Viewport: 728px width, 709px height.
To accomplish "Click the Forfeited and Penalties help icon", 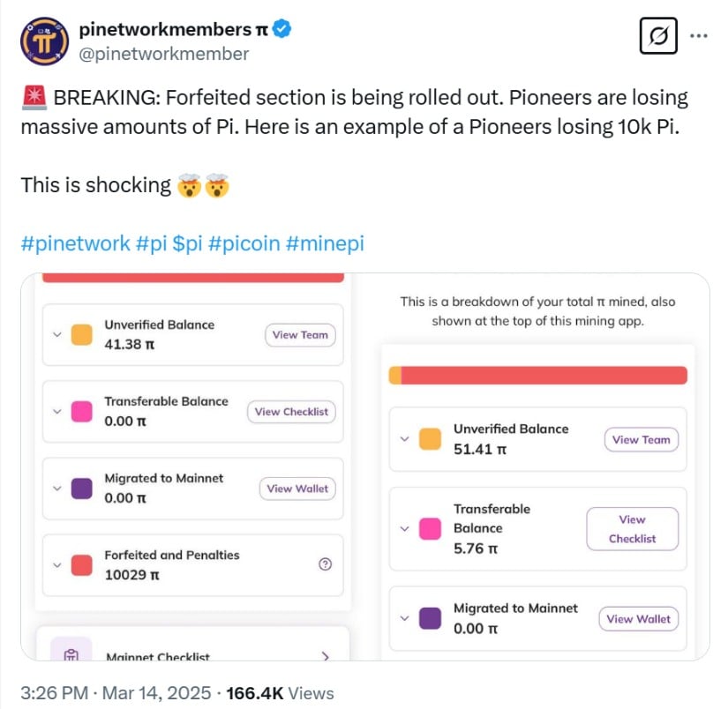I will [324, 565].
